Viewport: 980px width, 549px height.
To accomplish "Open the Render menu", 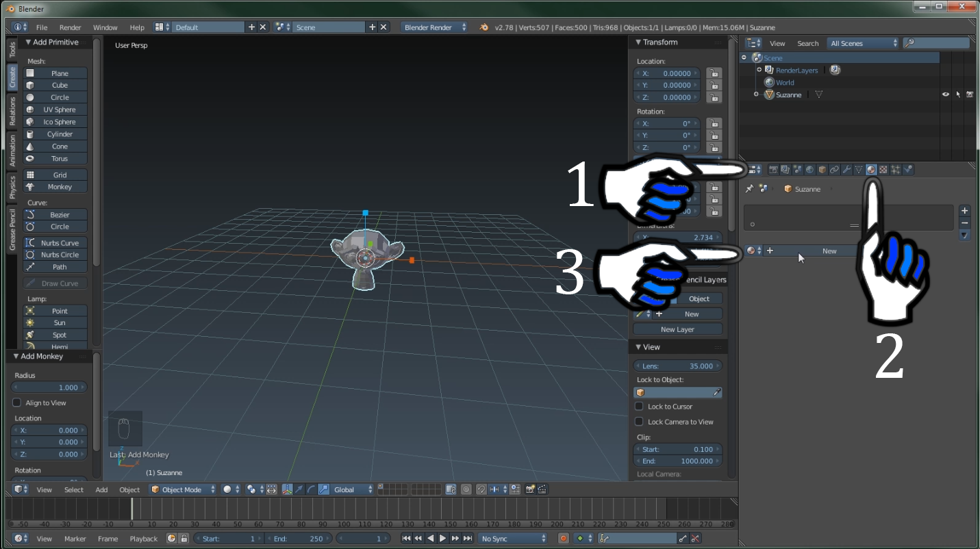I will 71,27.
